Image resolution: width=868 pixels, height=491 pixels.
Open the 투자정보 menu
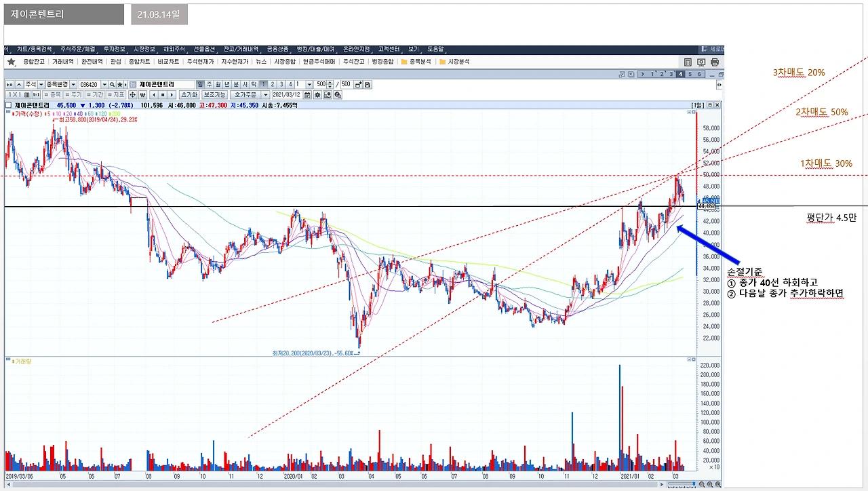[115, 50]
